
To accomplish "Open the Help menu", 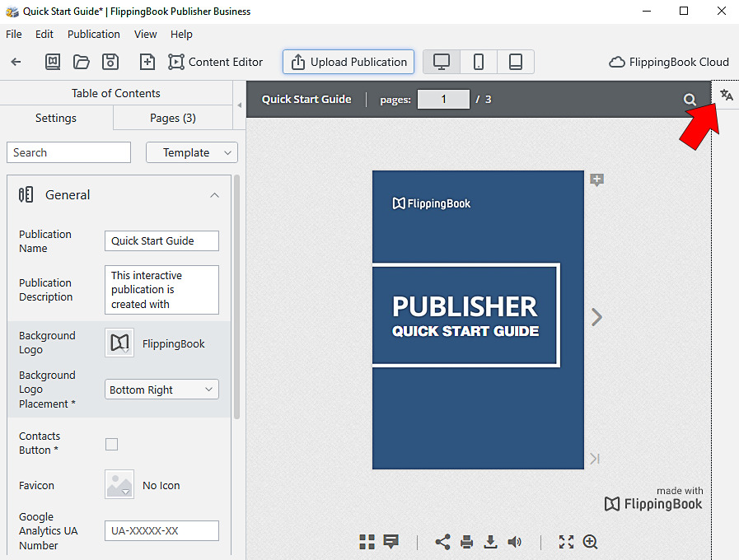I will pos(181,35).
